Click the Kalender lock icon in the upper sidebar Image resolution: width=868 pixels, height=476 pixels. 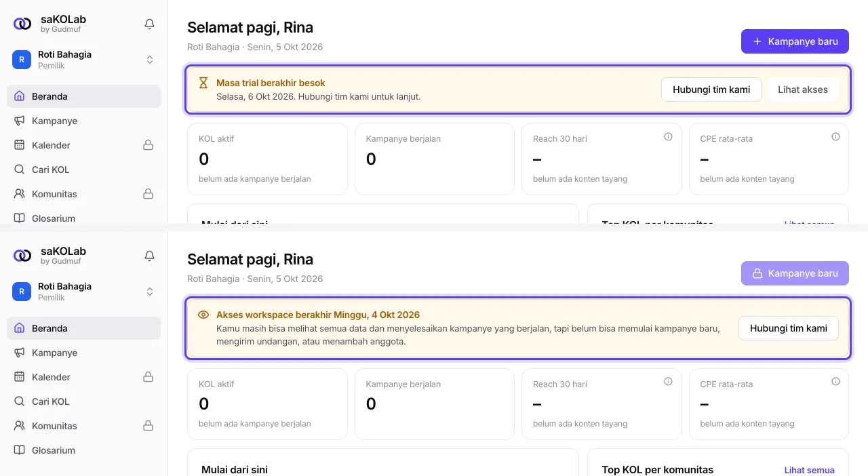[148, 145]
